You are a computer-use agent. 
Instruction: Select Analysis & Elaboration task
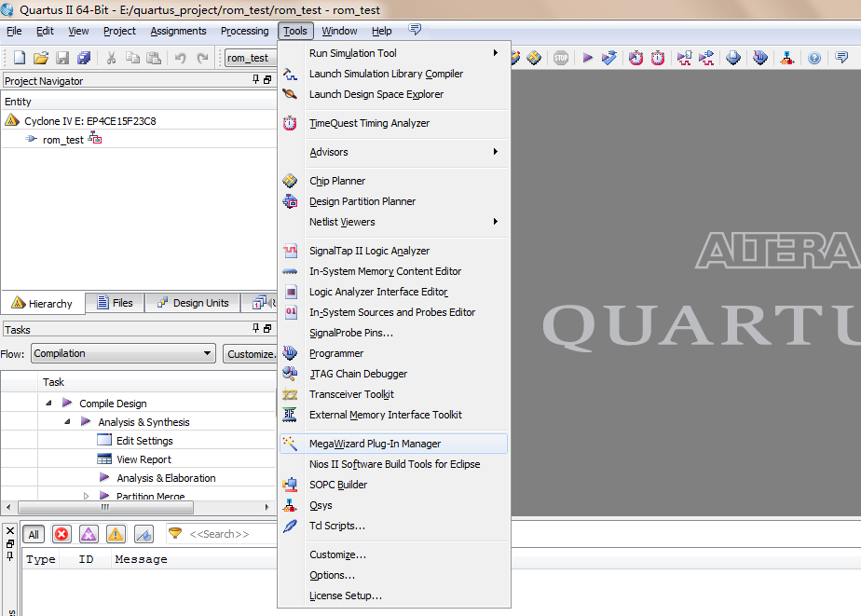(x=166, y=478)
